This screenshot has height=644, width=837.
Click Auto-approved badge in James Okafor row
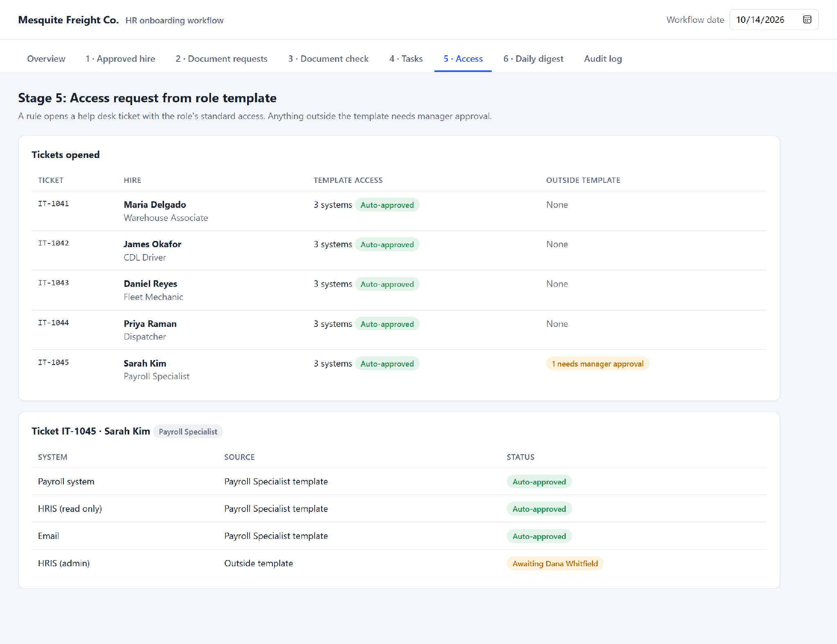tap(387, 245)
